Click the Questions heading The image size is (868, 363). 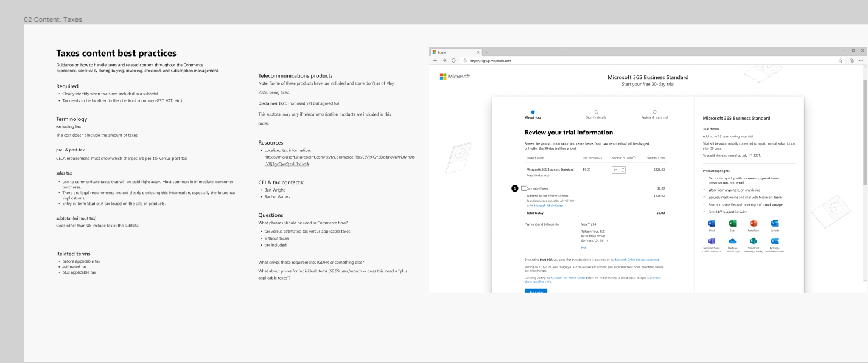(271, 215)
